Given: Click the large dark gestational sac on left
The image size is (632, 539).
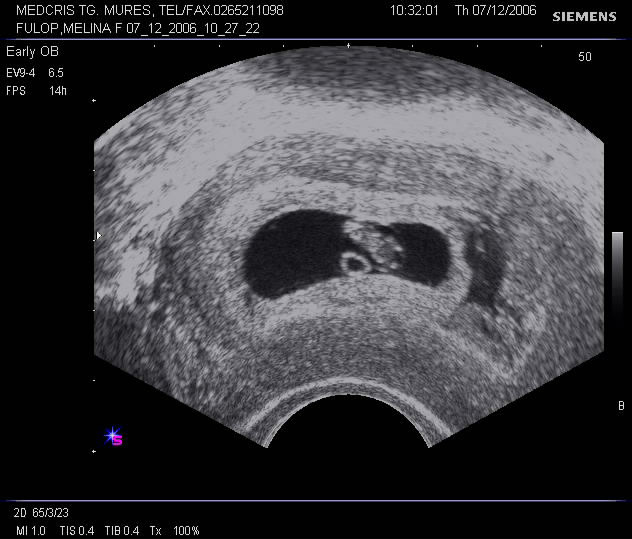Looking at the screenshot, I should (290, 254).
